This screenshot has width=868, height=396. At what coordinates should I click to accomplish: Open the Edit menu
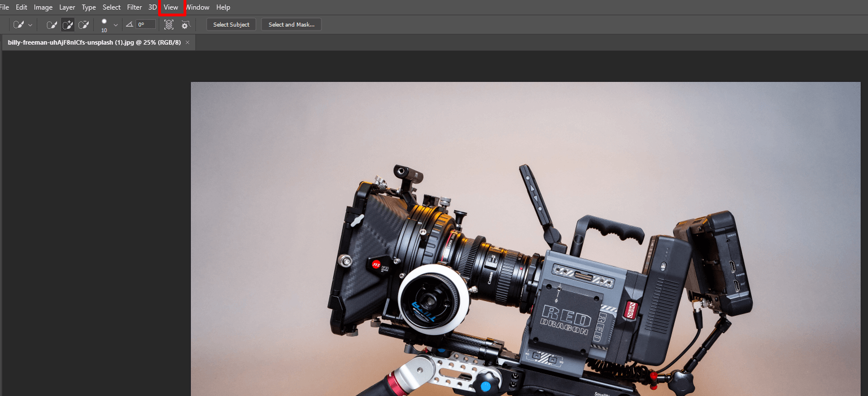(x=21, y=7)
